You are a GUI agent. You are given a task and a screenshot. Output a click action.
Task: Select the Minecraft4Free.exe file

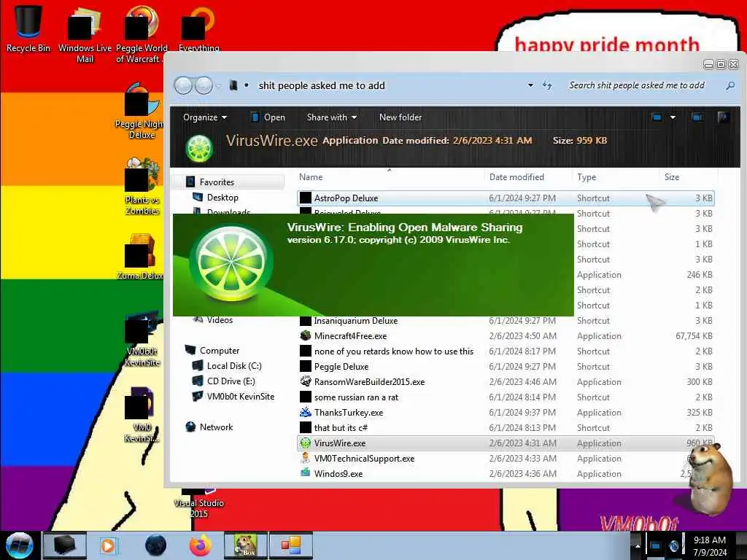[506, 336]
